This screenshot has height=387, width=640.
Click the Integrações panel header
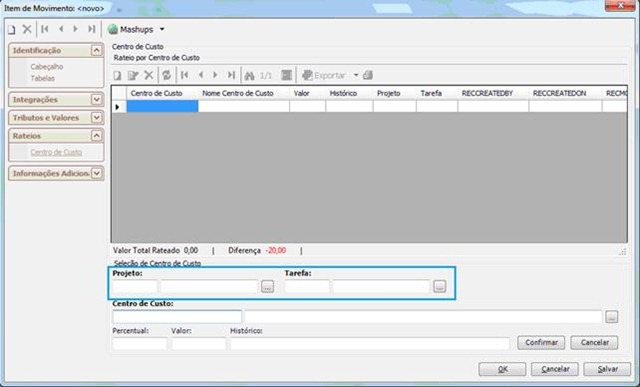tap(56, 99)
